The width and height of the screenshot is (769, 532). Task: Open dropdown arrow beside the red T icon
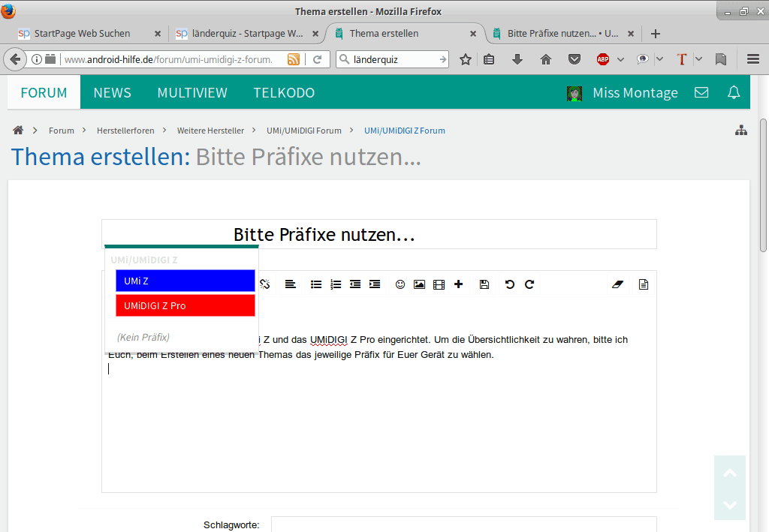pos(698,59)
